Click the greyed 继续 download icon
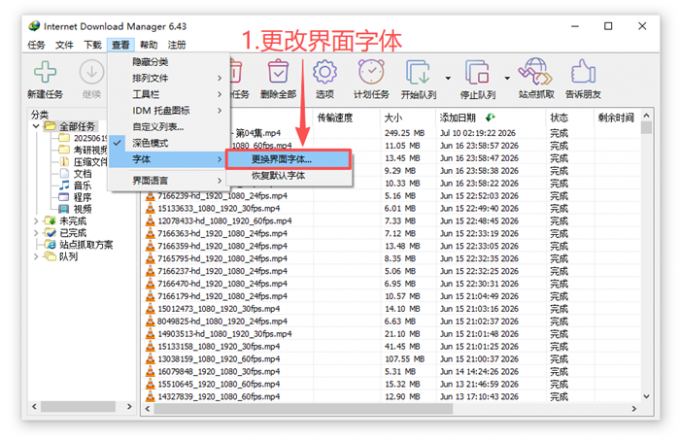This screenshot has width=680, height=440. 92,72
